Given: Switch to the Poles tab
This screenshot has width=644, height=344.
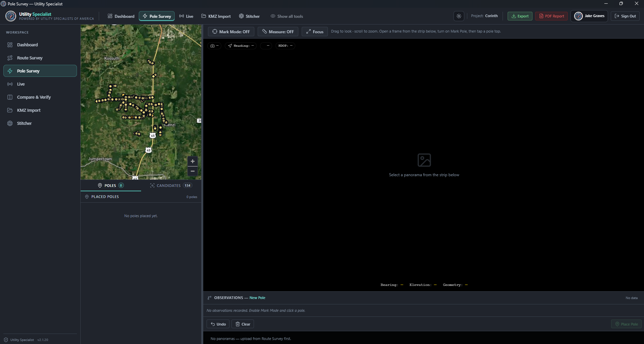Looking at the screenshot, I should pos(111,185).
